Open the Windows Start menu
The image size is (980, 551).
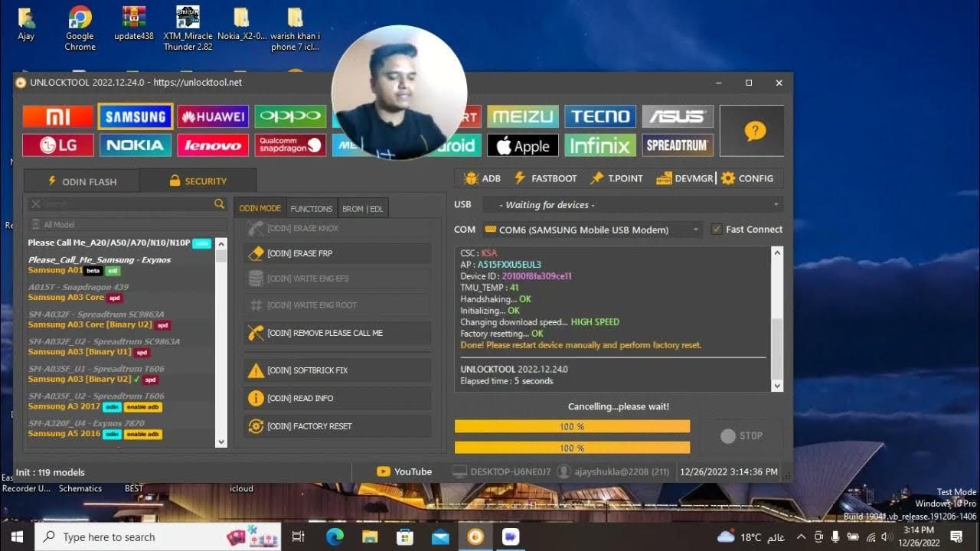click(17, 536)
